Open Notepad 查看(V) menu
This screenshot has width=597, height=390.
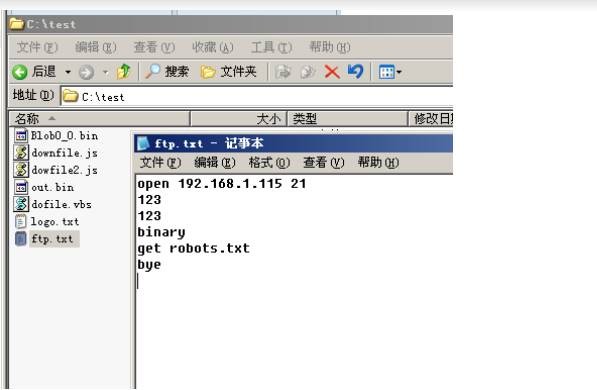[324, 163]
